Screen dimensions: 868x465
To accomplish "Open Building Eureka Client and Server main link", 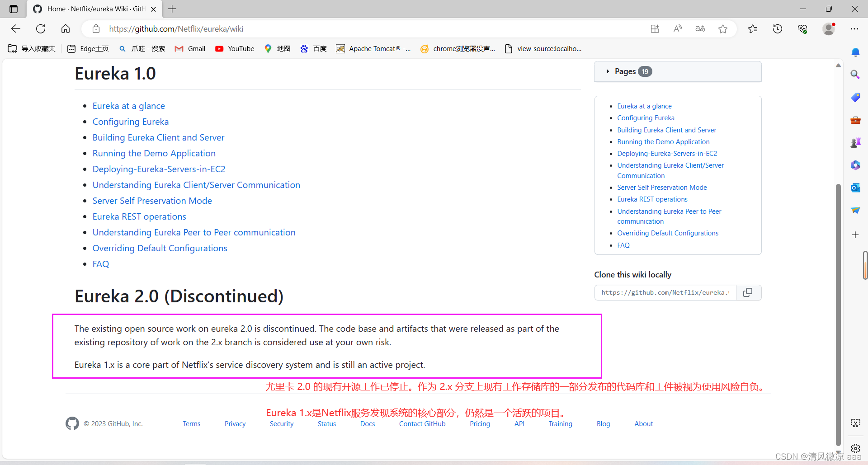I will click(158, 137).
